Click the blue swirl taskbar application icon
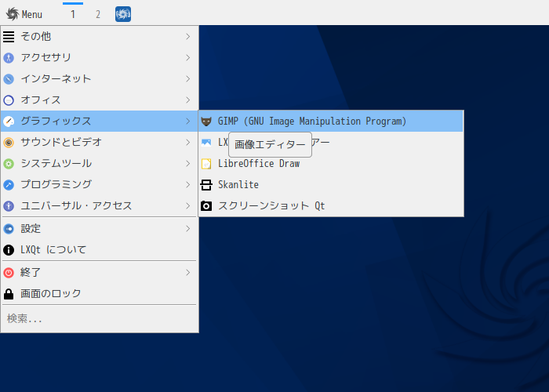Screen dimensions: 549x392 [123, 14]
